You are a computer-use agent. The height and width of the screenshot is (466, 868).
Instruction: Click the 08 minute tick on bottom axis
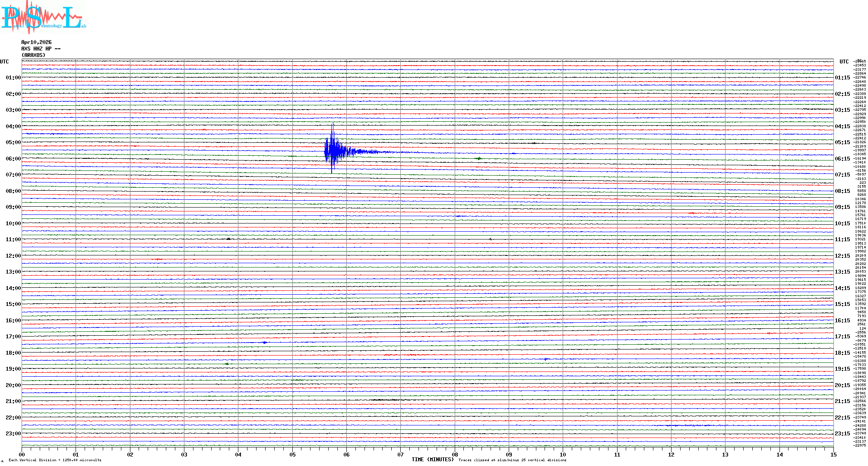(x=455, y=454)
